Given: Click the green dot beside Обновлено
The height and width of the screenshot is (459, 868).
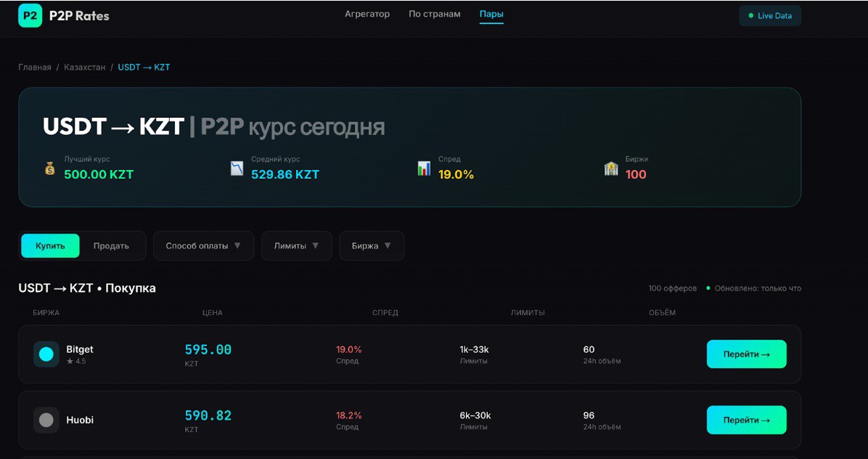Looking at the screenshot, I should (x=708, y=288).
